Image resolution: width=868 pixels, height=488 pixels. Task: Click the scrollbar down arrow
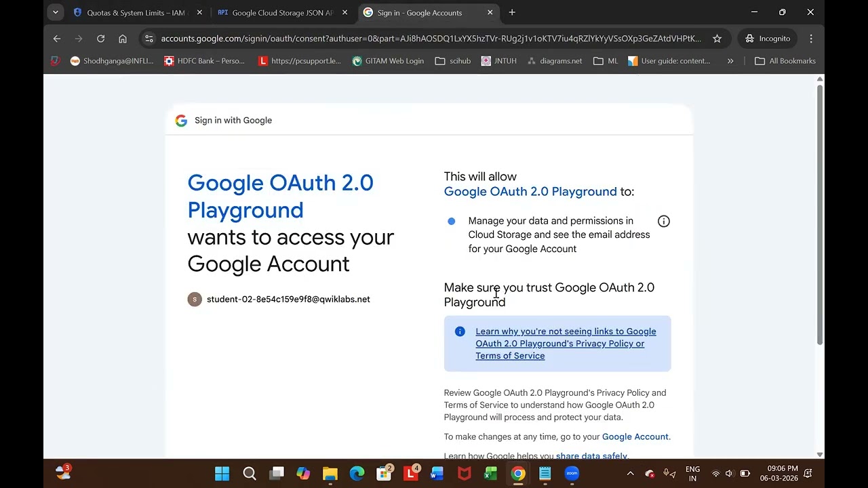(x=820, y=454)
